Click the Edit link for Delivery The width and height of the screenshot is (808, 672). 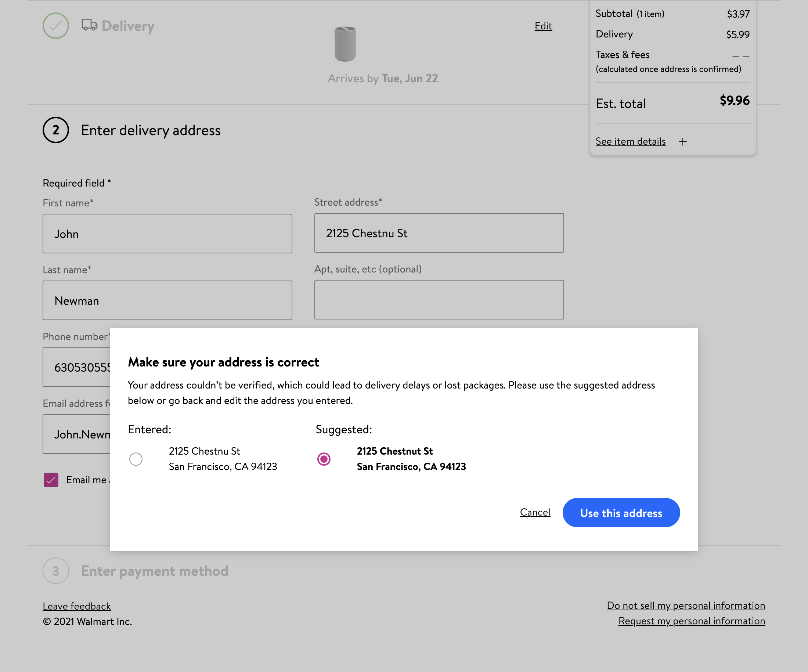pos(543,26)
